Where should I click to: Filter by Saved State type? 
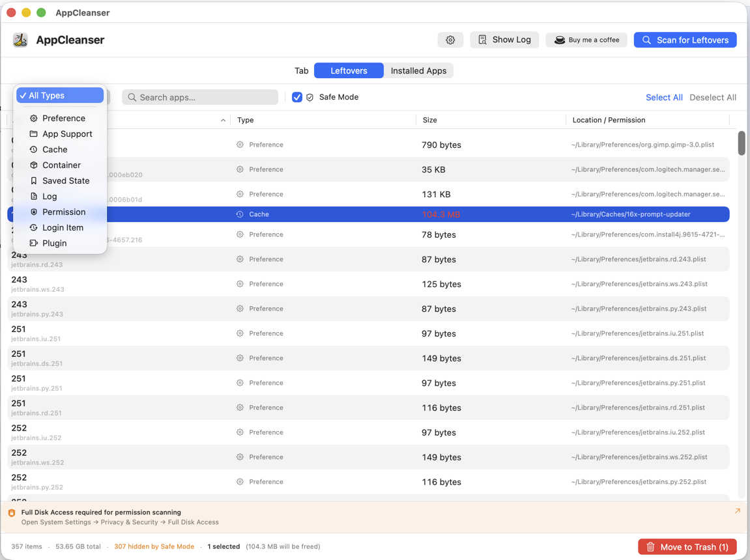pyautogui.click(x=60, y=180)
